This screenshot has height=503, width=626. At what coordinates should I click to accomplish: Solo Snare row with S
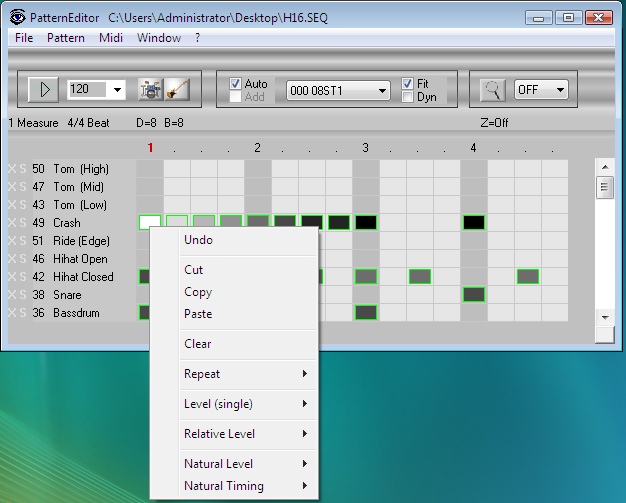click(x=23, y=295)
